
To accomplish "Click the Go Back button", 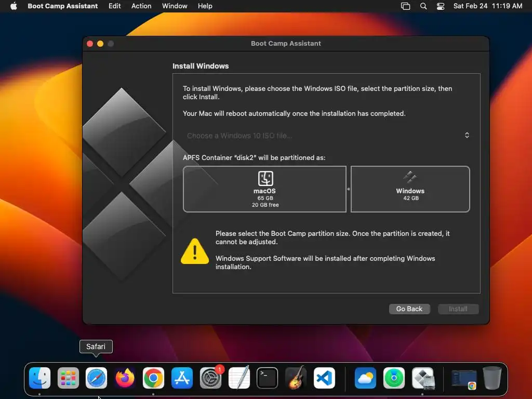I will [409, 309].
